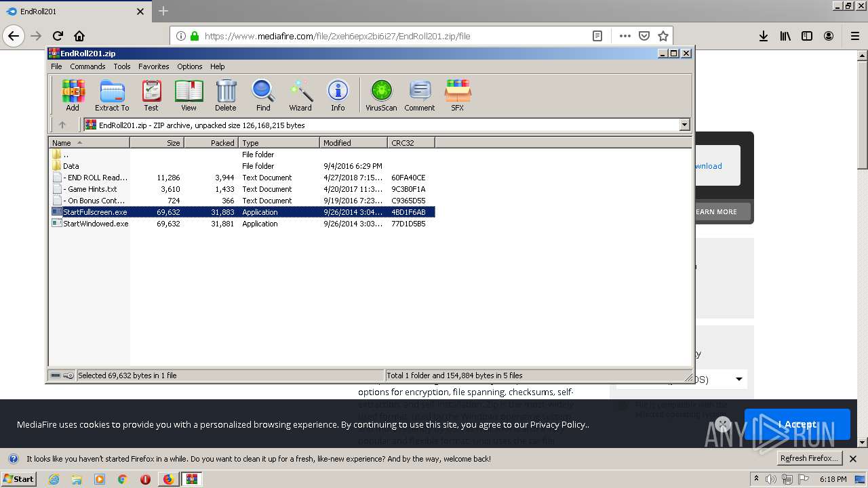Click the Info toolbar icon
The width and height of the screenshot is (868, 488).
[x=338, y=95]
